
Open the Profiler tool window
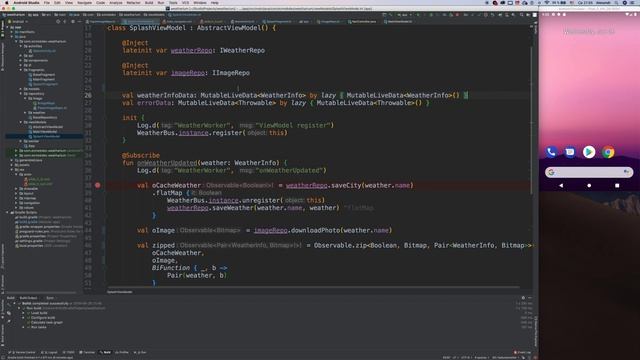[122, 352]
